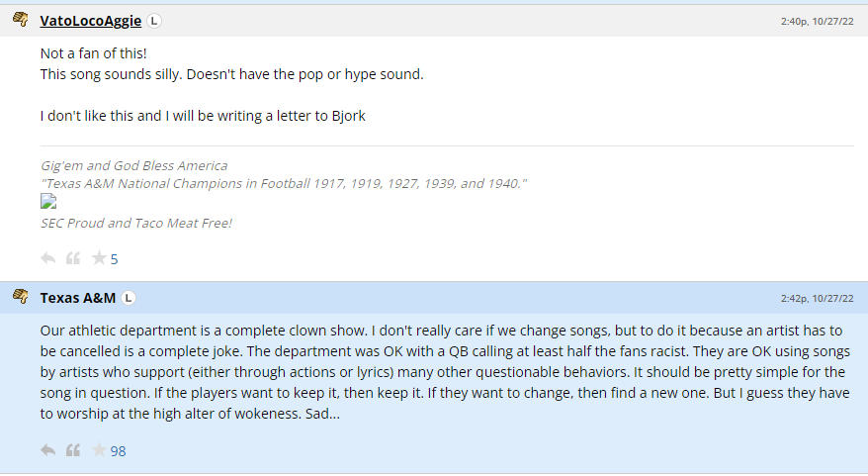Click the 'Not a fan of this!' post text
Screen dimensions: 868x476
tap(93, 53)
